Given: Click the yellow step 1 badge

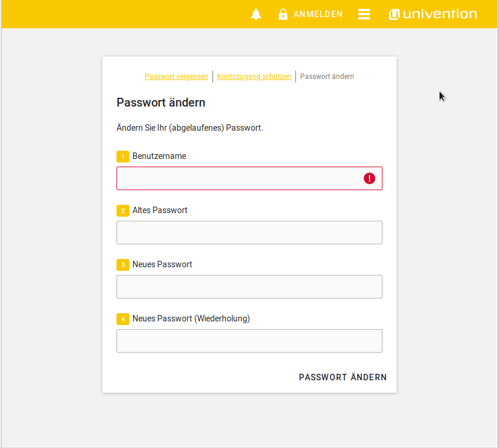Looking at the screenshot, I should tap(123, 157).
